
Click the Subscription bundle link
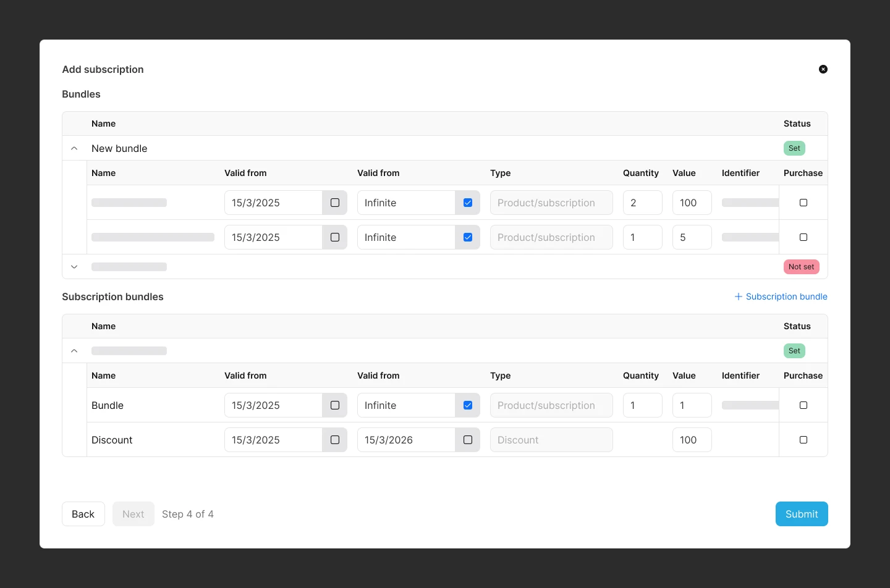786,296
